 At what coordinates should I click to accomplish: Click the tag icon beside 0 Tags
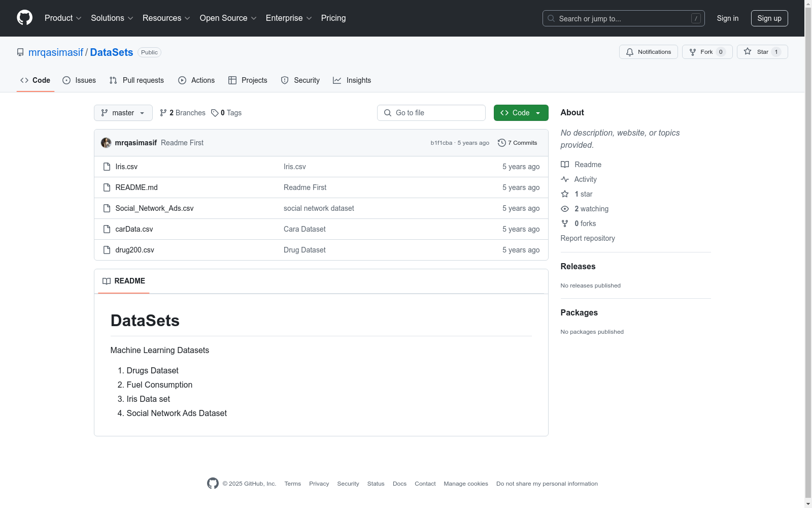[215, 113]
